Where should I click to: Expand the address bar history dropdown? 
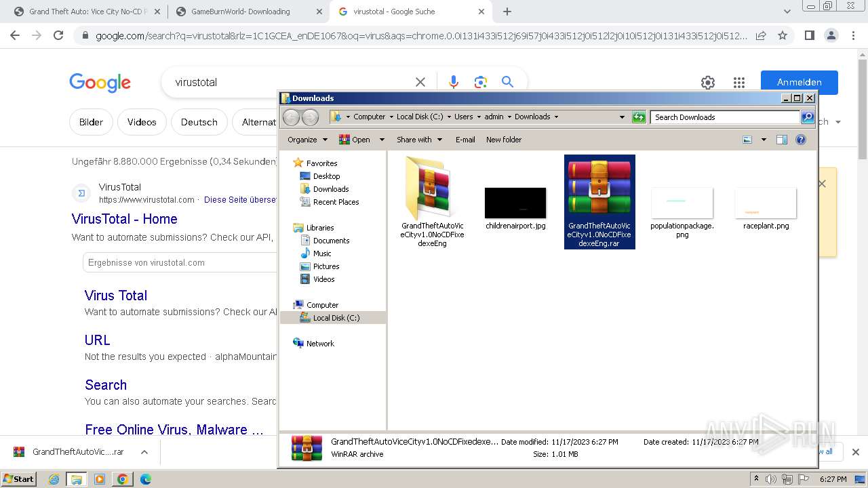pos(622,117)
